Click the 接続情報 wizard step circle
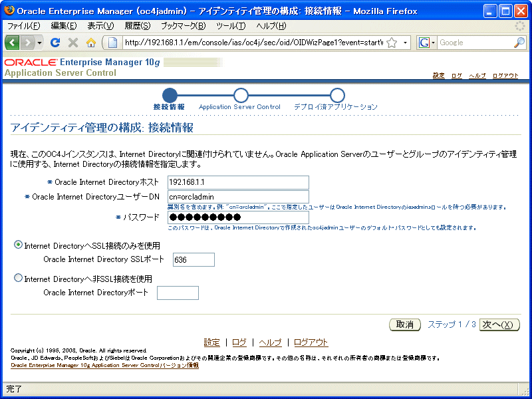 click(x=170, y=95)
